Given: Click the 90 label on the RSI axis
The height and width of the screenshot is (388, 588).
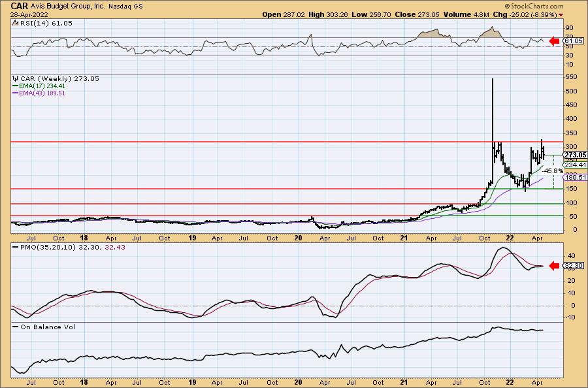Looking at the screenshot, I should click(x=569, y=28).
